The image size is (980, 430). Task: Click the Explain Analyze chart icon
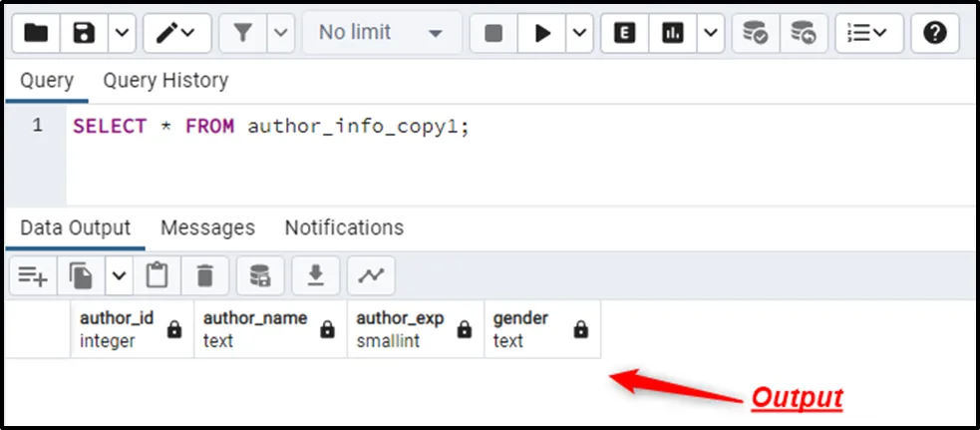[x=673, y=34]
